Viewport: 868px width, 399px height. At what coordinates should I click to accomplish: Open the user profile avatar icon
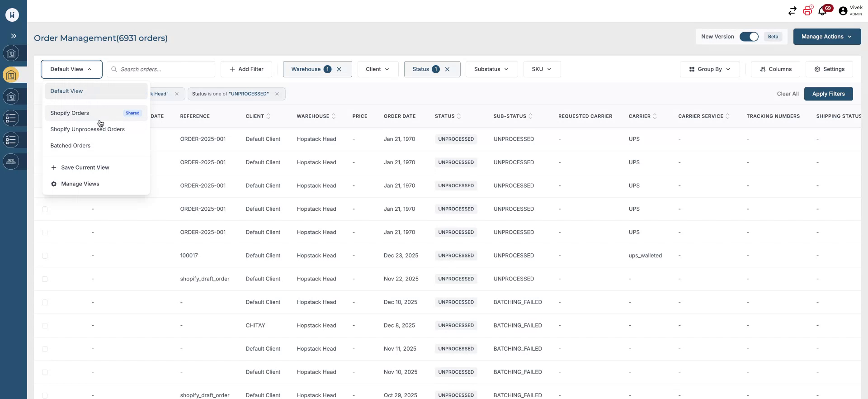tap(843, 11)
